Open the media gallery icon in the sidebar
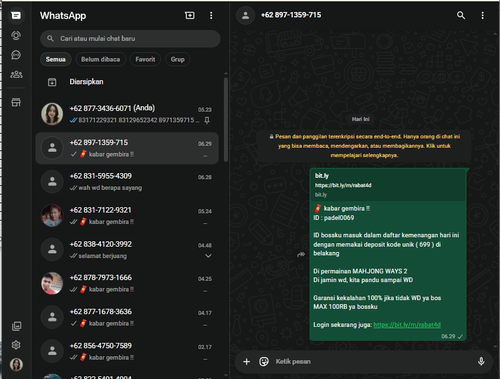This screenshot has height=379, width=500. pyautogui.click(x=16, y=326)
